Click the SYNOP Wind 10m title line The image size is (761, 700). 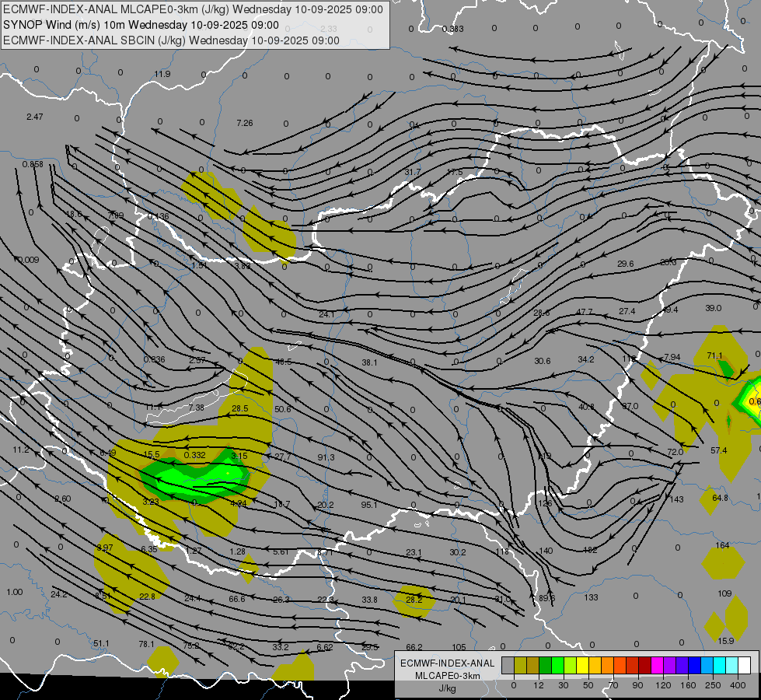coord(141,25)
